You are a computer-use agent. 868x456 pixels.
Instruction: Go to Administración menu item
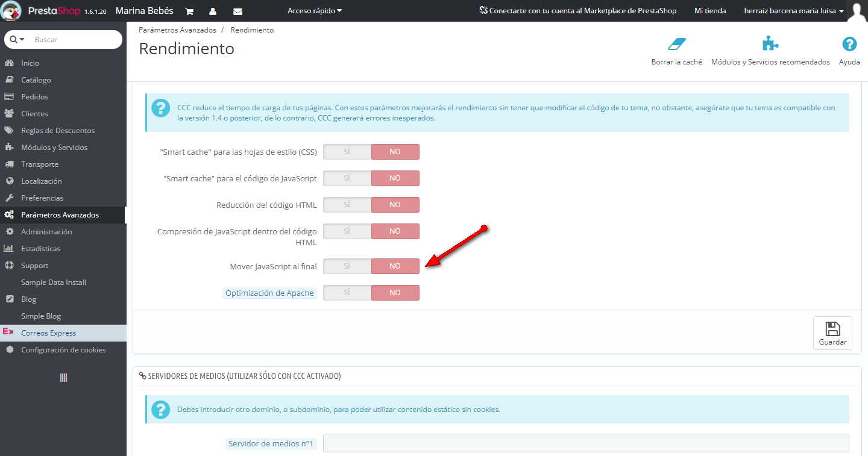click(63, 232)
